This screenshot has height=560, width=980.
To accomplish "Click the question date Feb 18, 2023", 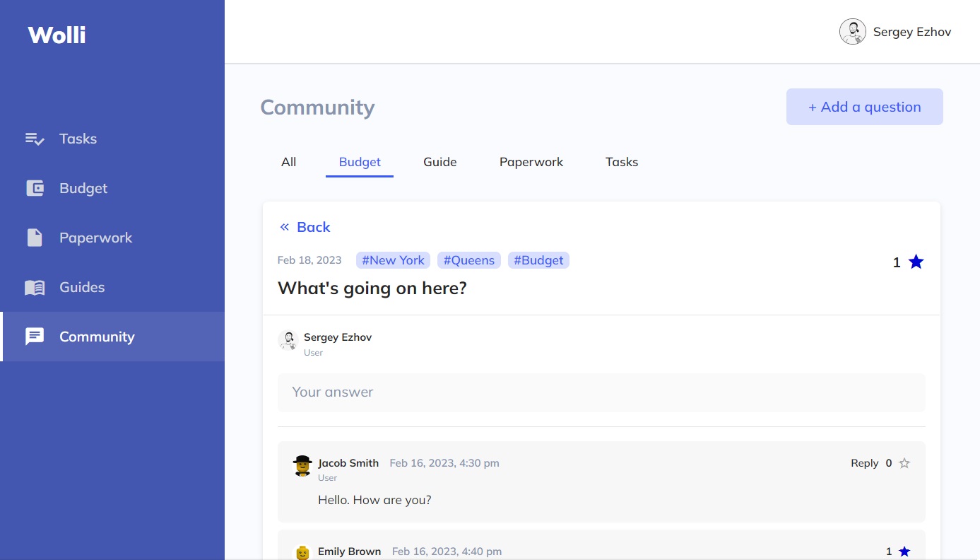I will pyautogui.click(x=309, y=260).
